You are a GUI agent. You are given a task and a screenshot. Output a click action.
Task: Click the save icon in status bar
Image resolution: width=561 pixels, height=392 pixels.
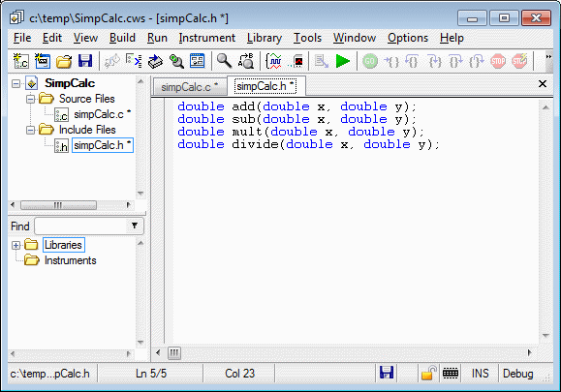click(x=387, y=373)
